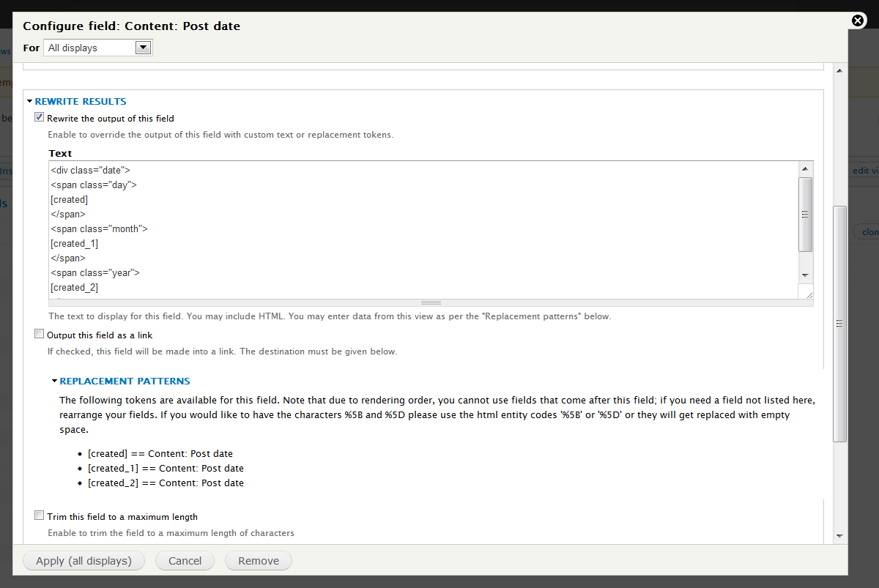
Task: Click the dialog vertical scrollbar thumb
Action: click(x=840, y=324)
